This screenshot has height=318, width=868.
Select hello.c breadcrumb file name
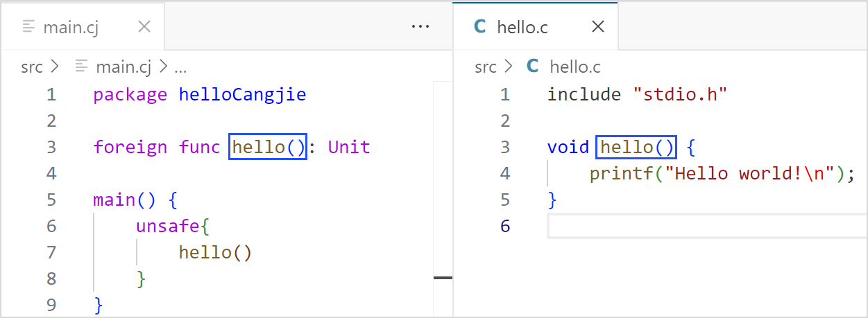click(x=575, y=67)
